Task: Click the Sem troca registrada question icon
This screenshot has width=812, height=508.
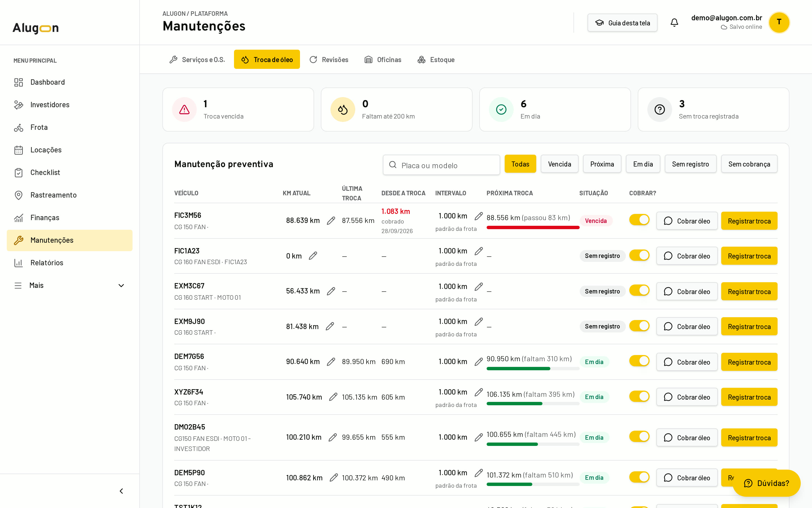Action: click(659, 110)
